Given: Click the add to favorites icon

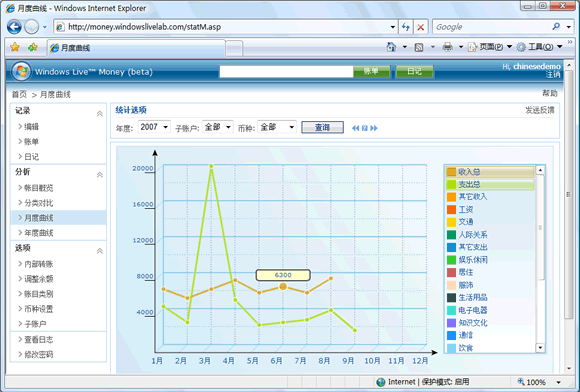Looking at the screenshot, I should 33,47.
